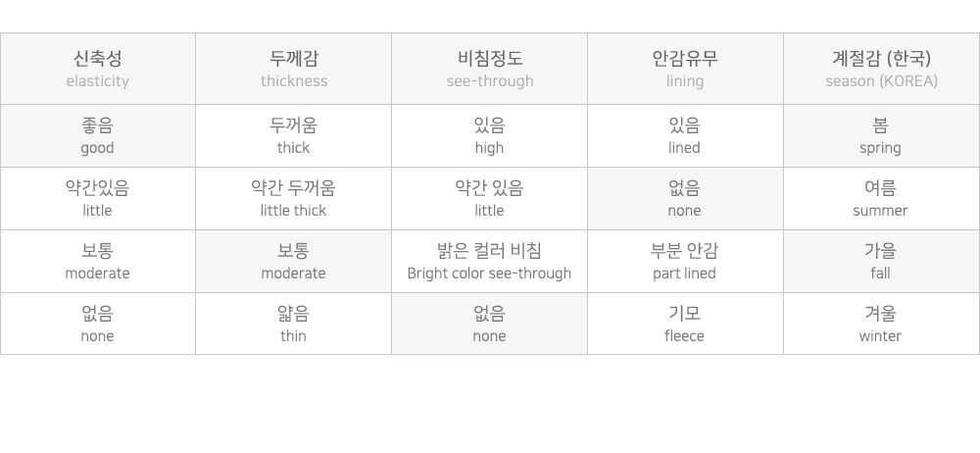Screen dimensions: 980x453
Task: Click the 'elasticity' column header
Action: click(97, 69)
